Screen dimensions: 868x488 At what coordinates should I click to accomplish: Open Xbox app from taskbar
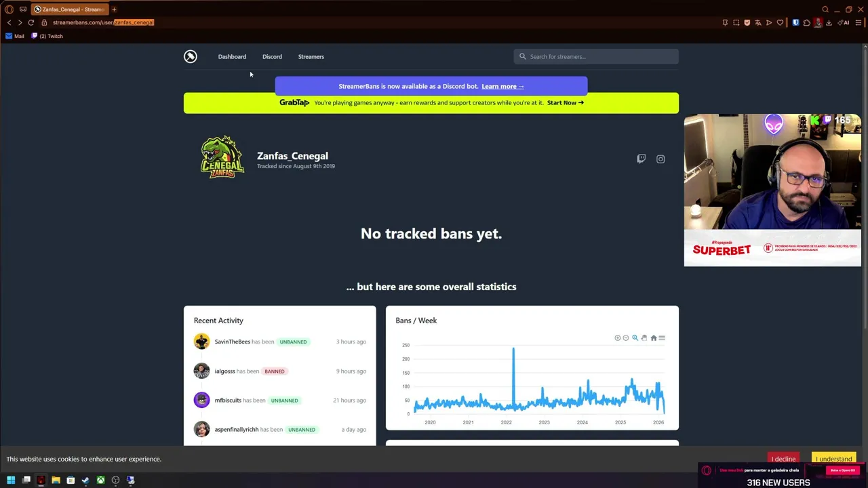tap(100, 480)
